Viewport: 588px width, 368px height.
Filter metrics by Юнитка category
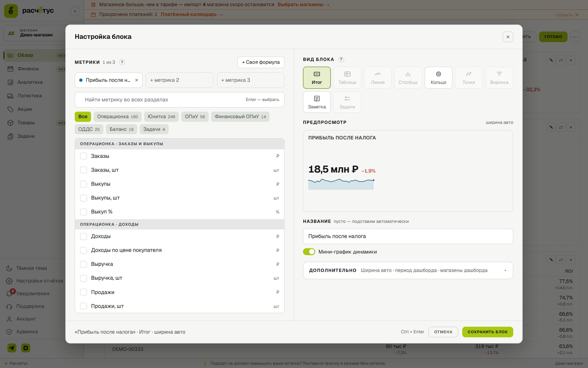[161, 117]
